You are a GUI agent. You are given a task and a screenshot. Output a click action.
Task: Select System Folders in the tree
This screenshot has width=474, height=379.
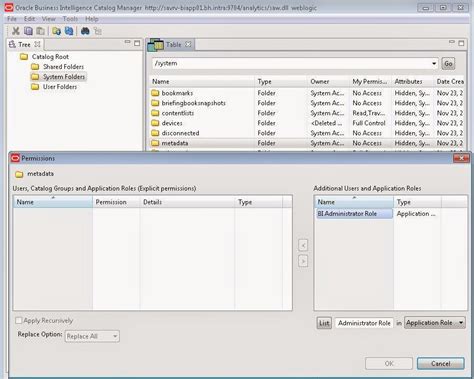pyautogui.click(x=64, y=77)
